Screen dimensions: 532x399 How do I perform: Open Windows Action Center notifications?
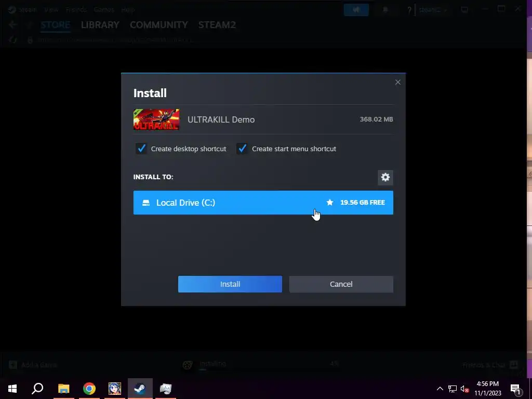point(515,389)
